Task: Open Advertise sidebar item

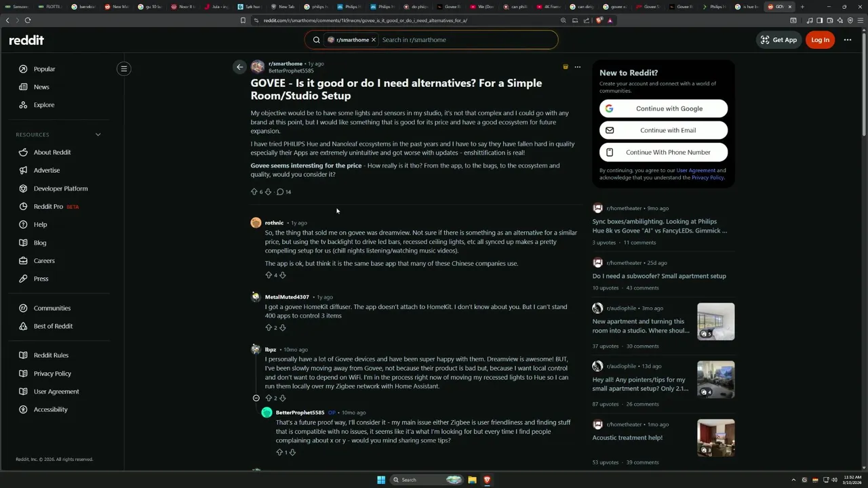Action: [47, 170]
